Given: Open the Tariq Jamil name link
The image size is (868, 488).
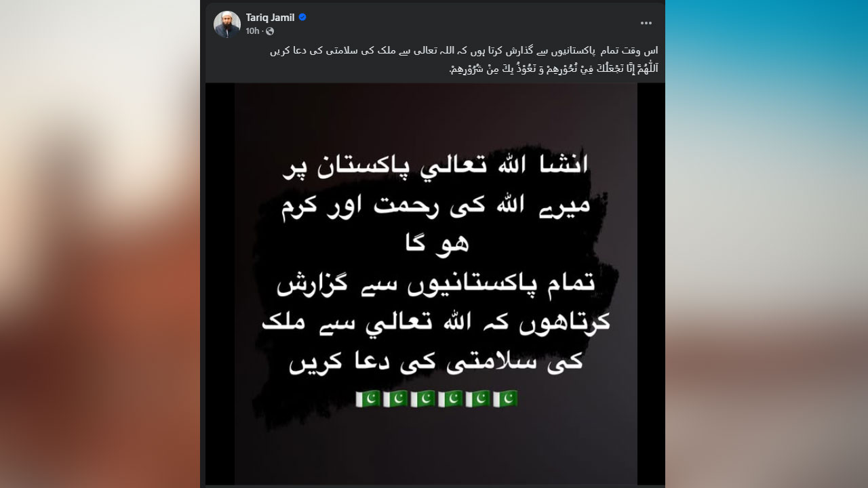Looking at the screenshot, I should (270, 18).
